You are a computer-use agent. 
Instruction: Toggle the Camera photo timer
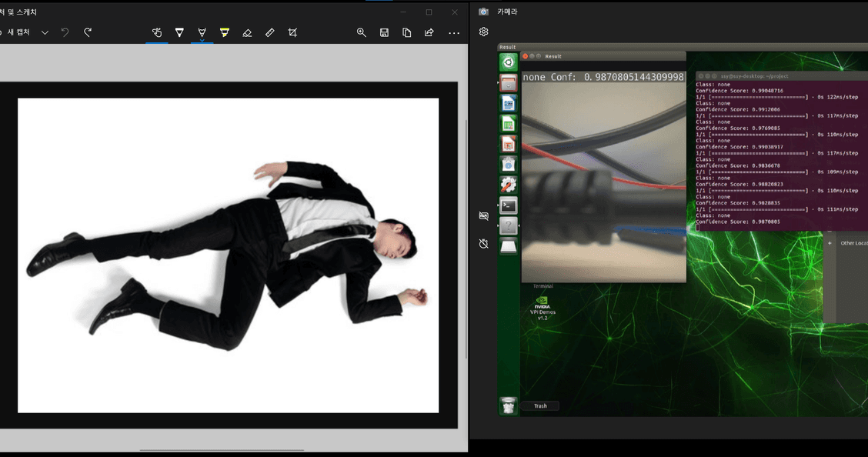pos(483,243)
